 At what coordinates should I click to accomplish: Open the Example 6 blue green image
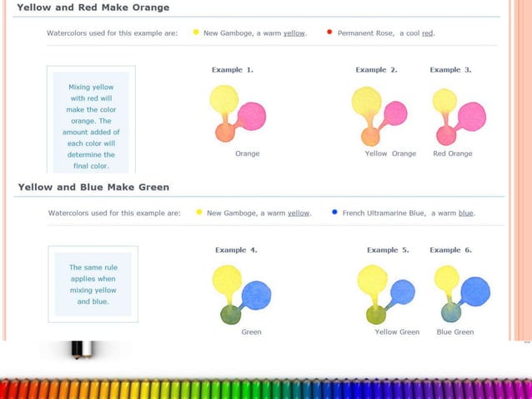461,294
